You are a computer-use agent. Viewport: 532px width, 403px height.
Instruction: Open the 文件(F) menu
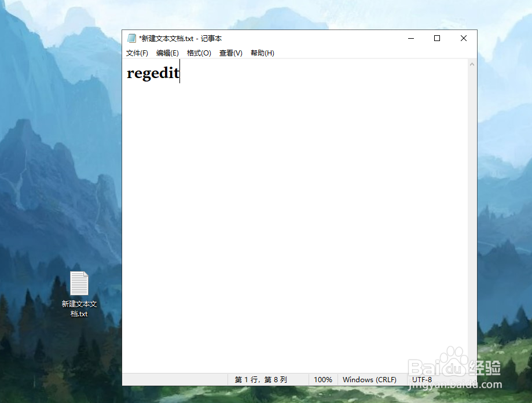137,53
